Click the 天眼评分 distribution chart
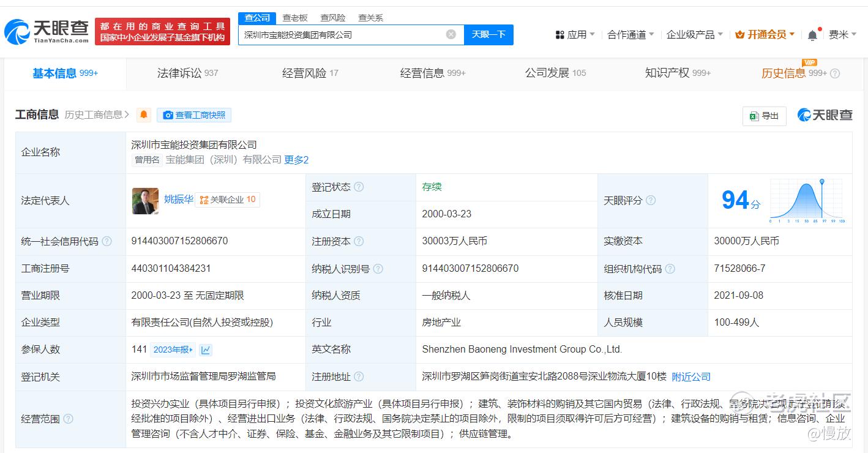The width and height of the screenshot is (868, 453). tap(807, 201)
